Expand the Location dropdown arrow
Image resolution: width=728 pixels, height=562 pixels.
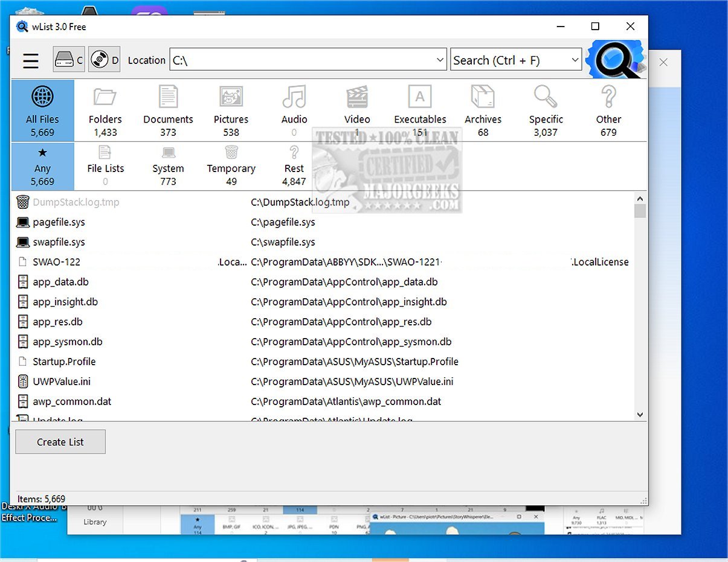point(440,60)
